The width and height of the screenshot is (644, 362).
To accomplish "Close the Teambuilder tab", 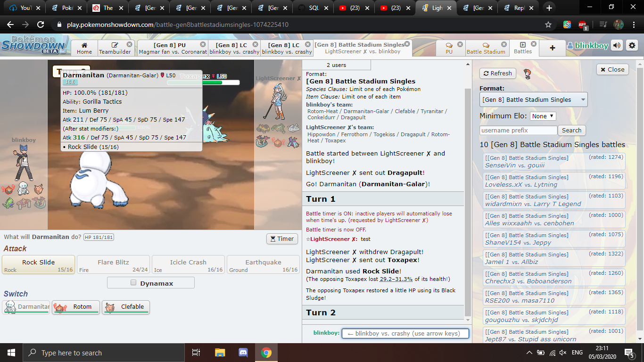I will point(130,44).
